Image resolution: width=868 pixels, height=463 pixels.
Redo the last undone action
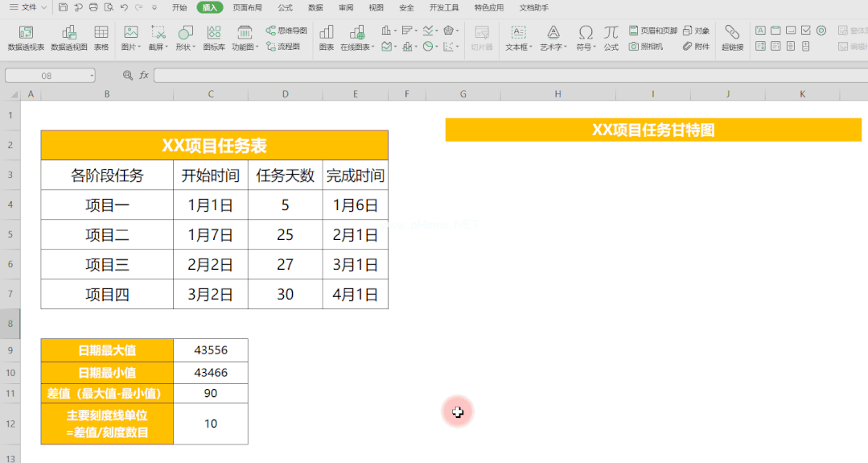[139, 8]
